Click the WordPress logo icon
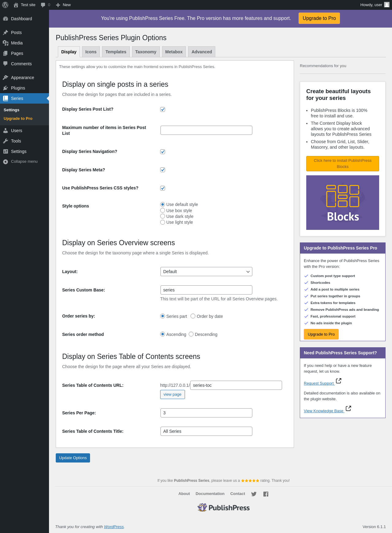Image resolution: width=392 pixels, height=533 pixels. pos(5,5)
